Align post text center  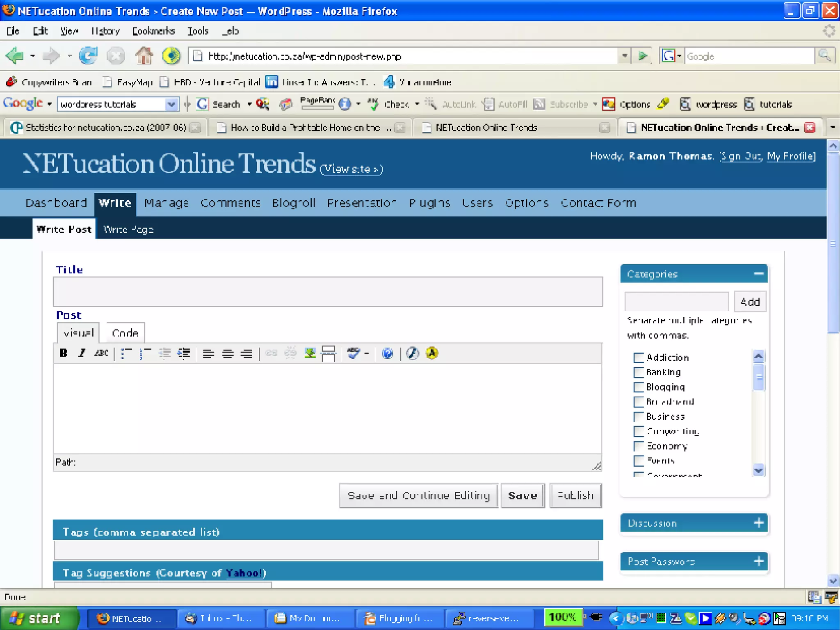228,353
